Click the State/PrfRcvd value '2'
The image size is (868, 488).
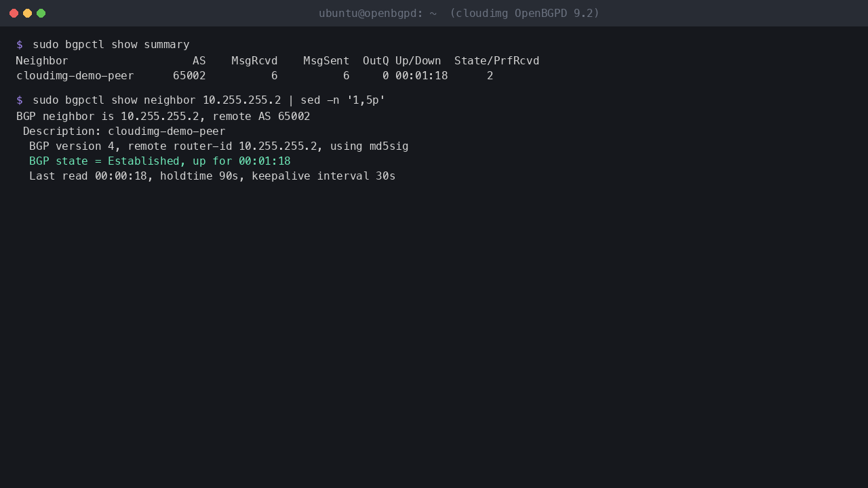(x=490, y=76)
